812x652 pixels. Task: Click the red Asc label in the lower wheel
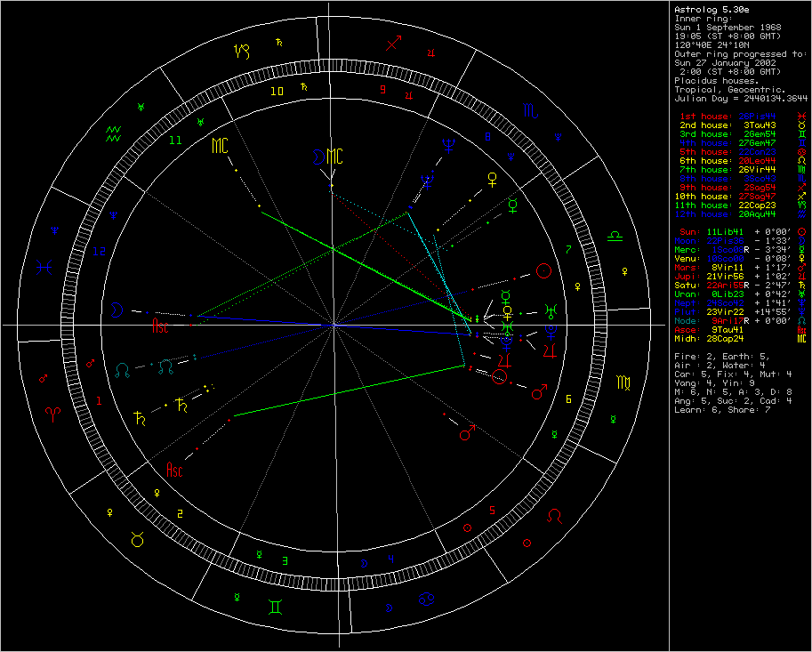point(173,470)
